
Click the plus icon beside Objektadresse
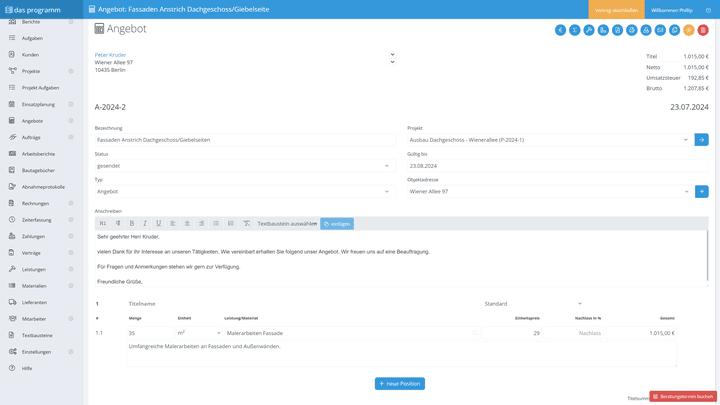tap(701, 191)
